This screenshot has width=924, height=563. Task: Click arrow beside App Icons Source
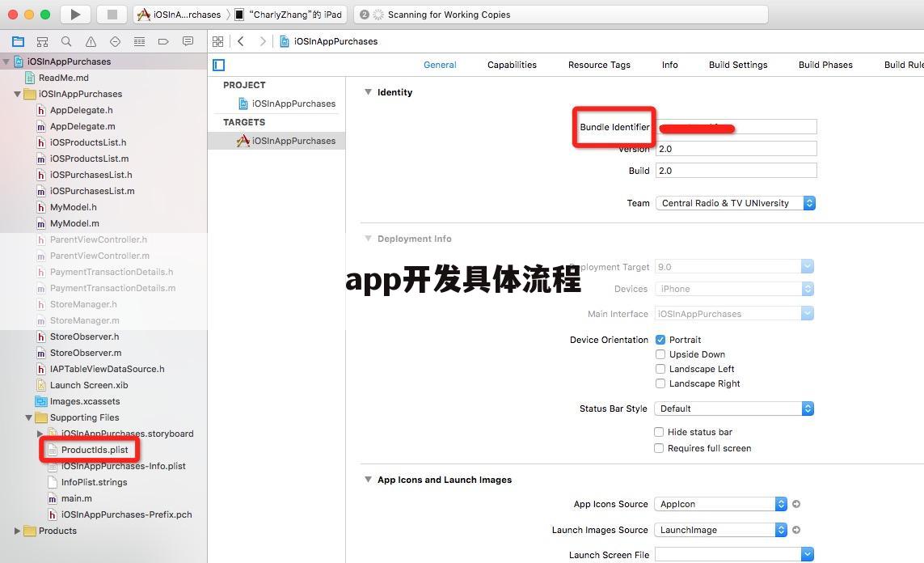[796, 504]
